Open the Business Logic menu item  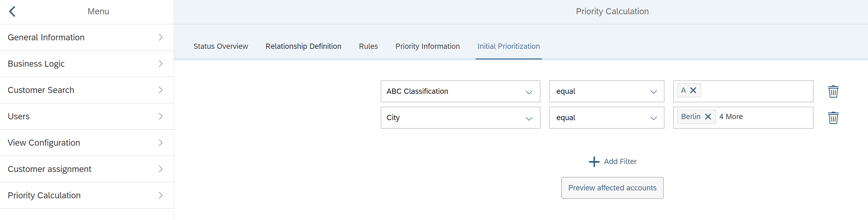pyautogui.click(x=87, y=64)
